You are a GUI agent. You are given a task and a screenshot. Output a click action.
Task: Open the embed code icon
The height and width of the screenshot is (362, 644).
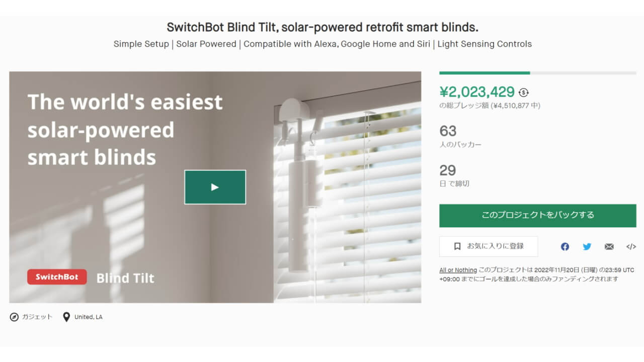click(631, 246)
